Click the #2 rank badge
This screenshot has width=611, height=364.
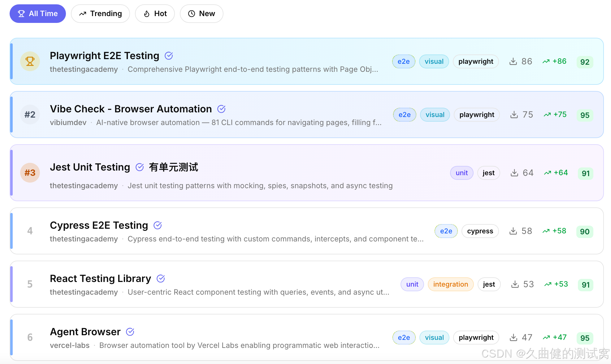pyautogui.click(x=30, y=115)
